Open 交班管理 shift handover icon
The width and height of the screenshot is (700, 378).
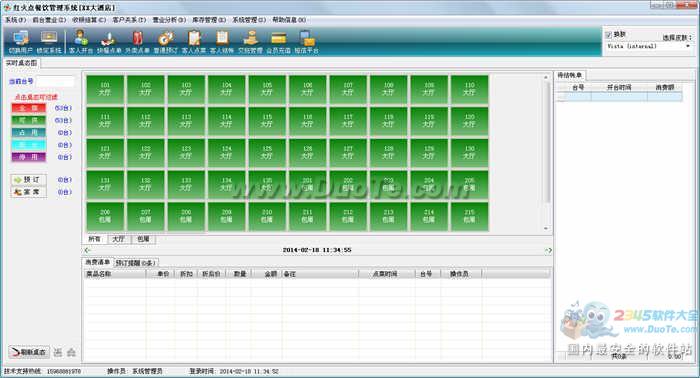[x=250, y=42]
